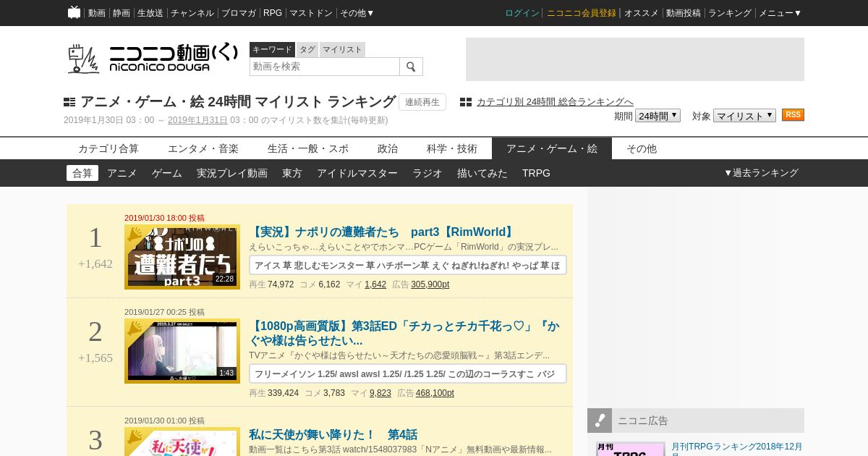Switch to アニメ・ゲーム・絵 category tab
Image resolution: width=868 pixels, height=456 pixels.
(x=552, y=148)
